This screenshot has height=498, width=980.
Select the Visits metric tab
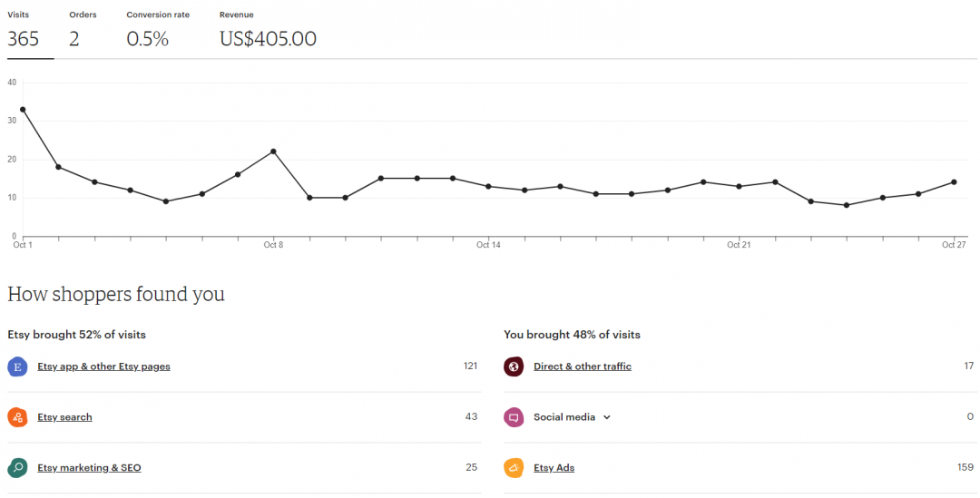point(24,31)
